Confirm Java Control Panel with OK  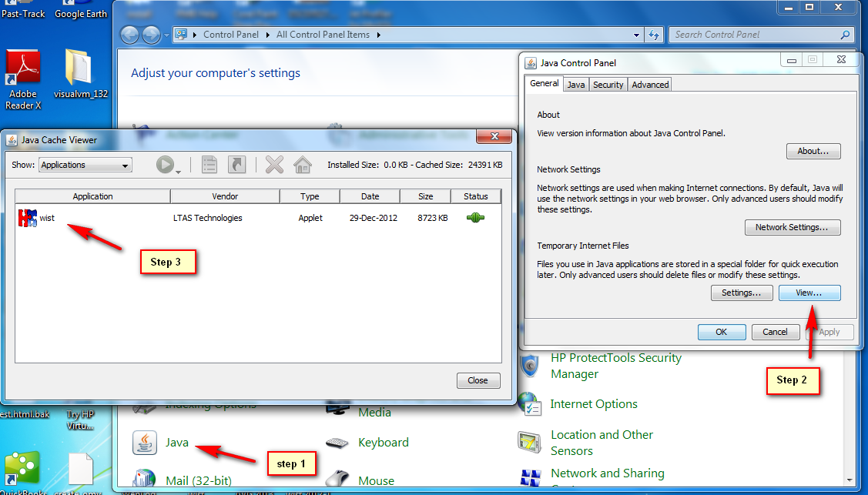pos(722,332)
